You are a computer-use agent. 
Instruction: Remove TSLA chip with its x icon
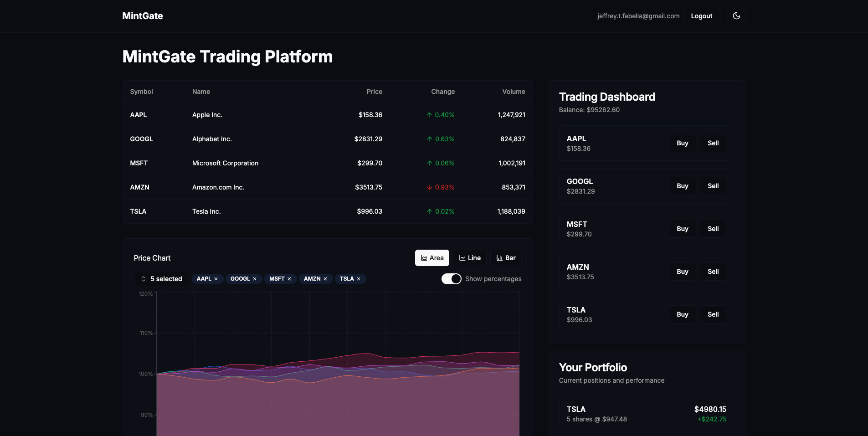[x=359, y=279]
